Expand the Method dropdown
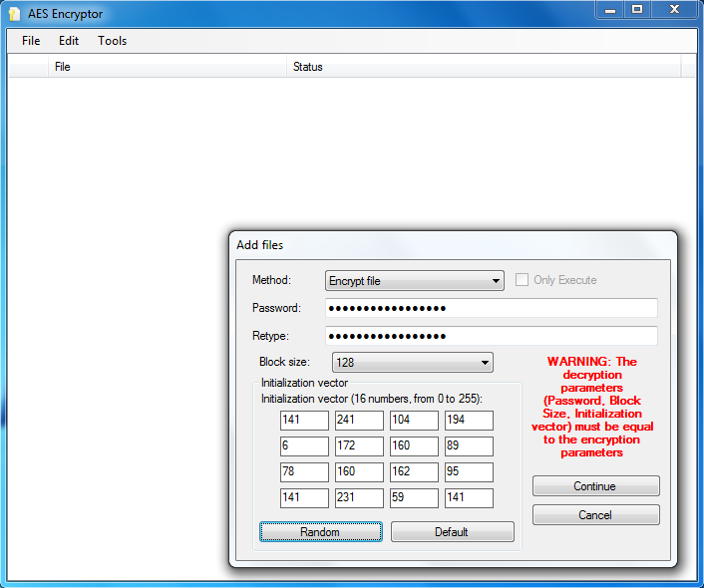Screen dimensions: 704x588 pos(415,281)
